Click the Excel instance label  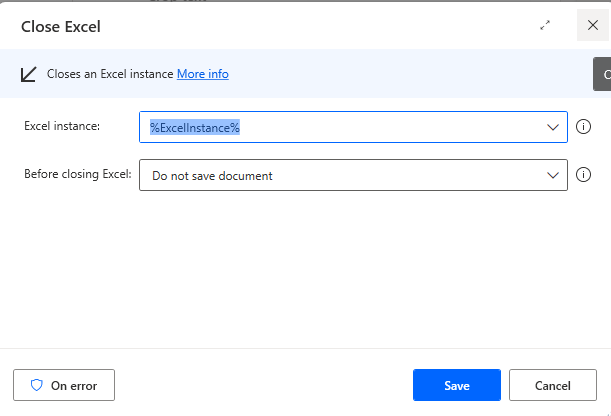point(61,127)
